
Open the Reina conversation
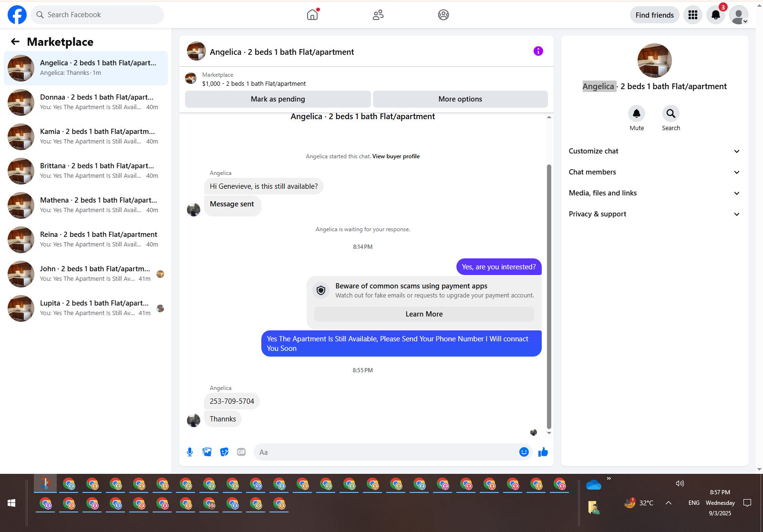86,240
